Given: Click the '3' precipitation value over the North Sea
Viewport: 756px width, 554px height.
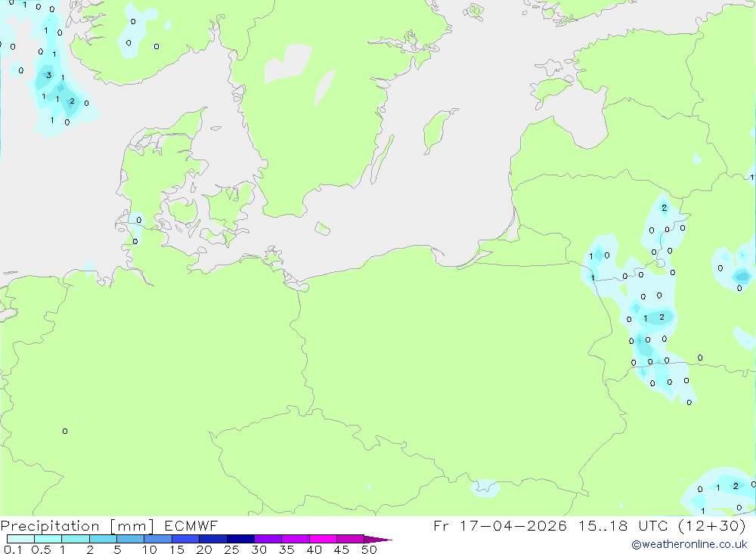Looking at the screenshot, I should pos(48,75).
